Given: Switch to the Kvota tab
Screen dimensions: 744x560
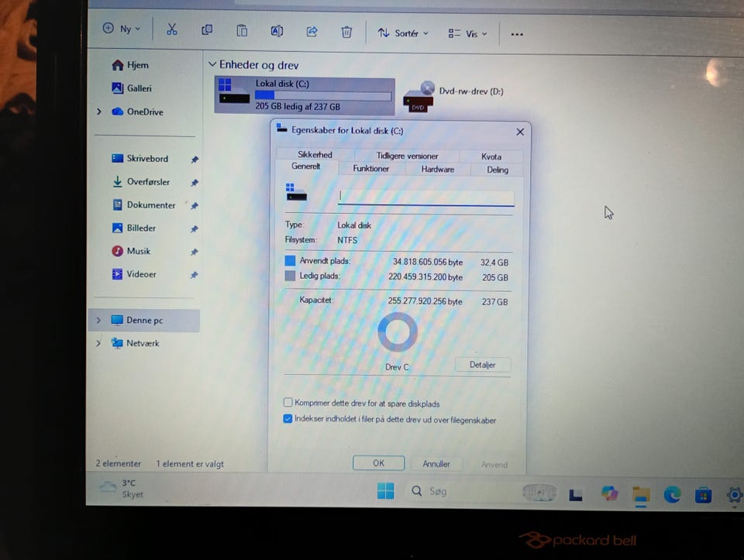Looking at the screenshot, I should pos(491,156).
